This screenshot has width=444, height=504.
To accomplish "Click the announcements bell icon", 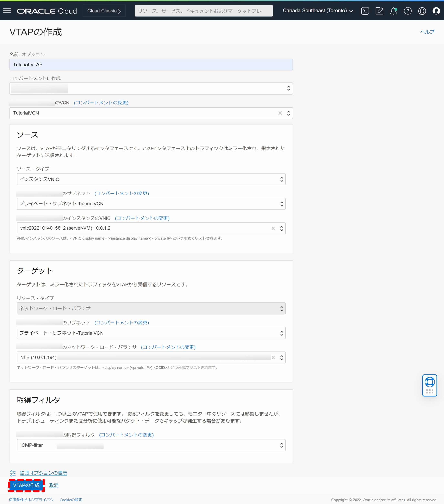I will (393, 11).
